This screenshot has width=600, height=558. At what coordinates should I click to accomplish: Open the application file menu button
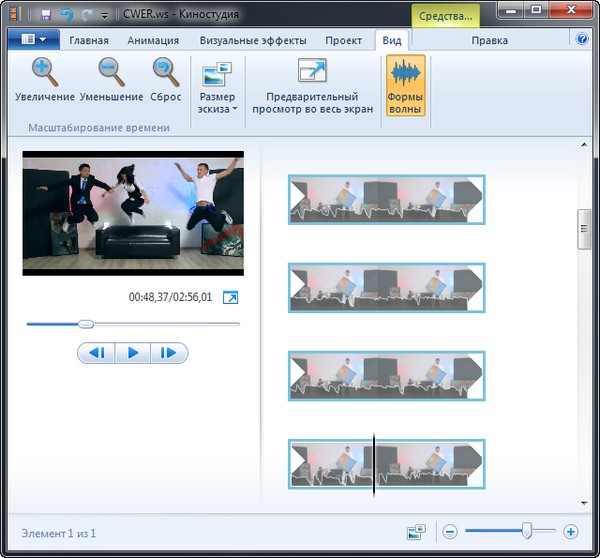[x=34, y=39]
